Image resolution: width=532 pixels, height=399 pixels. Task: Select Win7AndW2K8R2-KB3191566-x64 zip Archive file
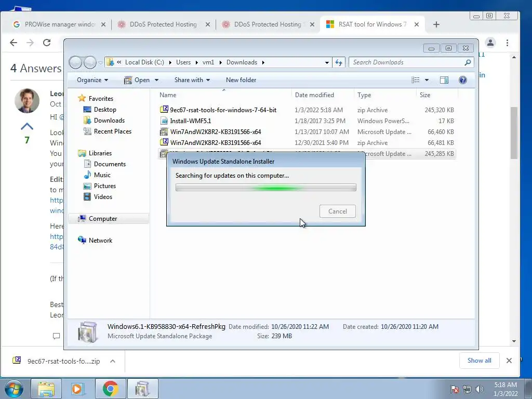(x=307, y=142)
